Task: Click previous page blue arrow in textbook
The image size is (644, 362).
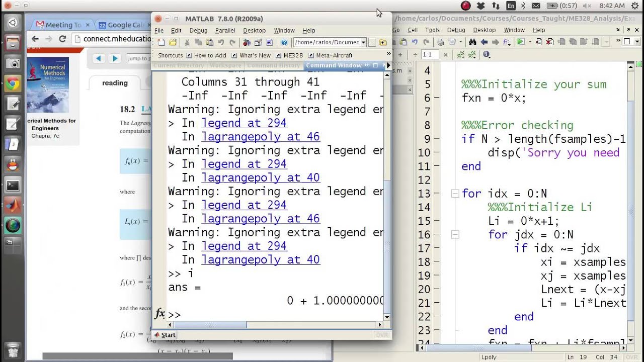Action: (x=98, y=58)
